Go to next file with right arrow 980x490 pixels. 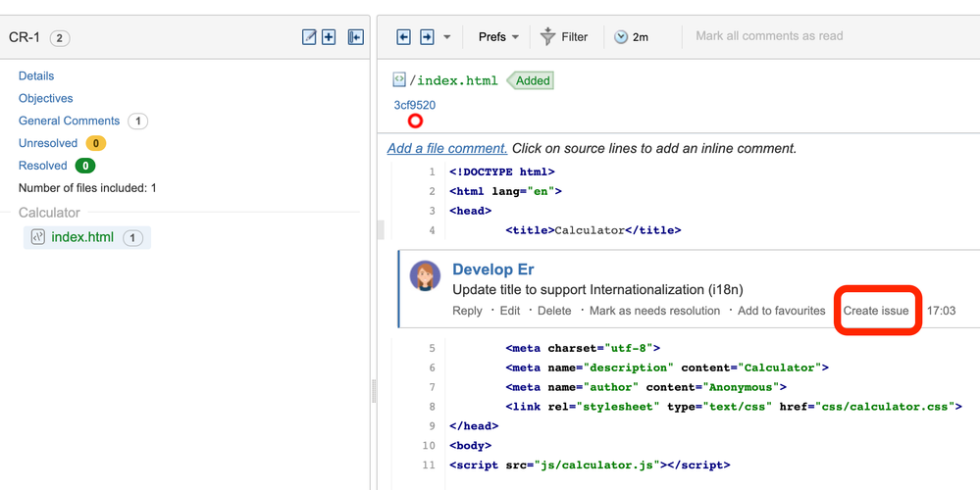427,37
